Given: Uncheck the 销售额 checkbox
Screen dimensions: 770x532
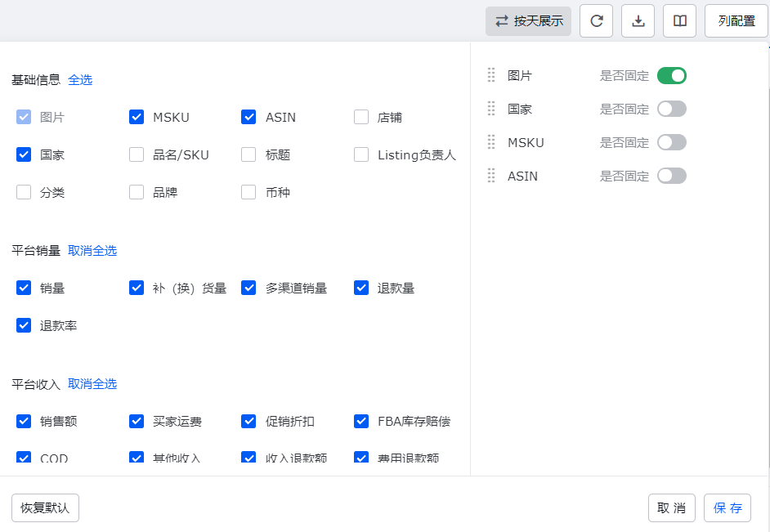Looking at the screenshot, I should tap(24, 421).
